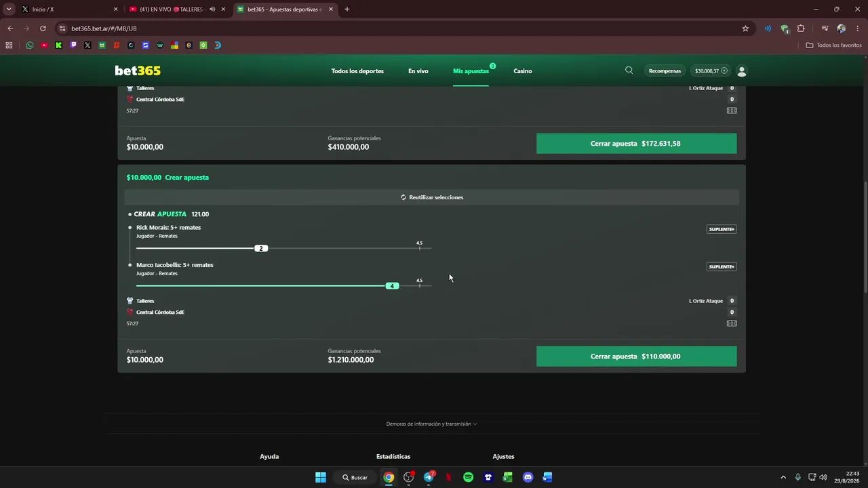Image resolution: width=868 pixels, height=488 pixels.
Task: Open the tab search dropdown
Action: [9, 9]
